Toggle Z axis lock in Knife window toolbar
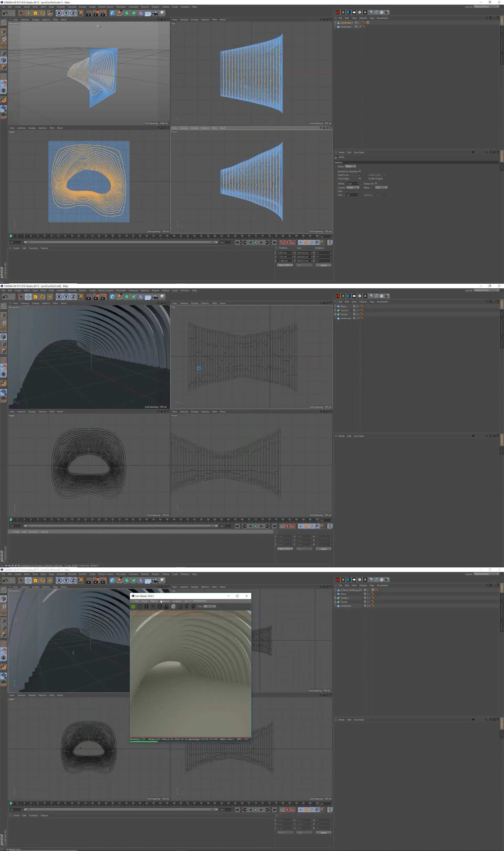The image size is (504, 851). (73, 13)
